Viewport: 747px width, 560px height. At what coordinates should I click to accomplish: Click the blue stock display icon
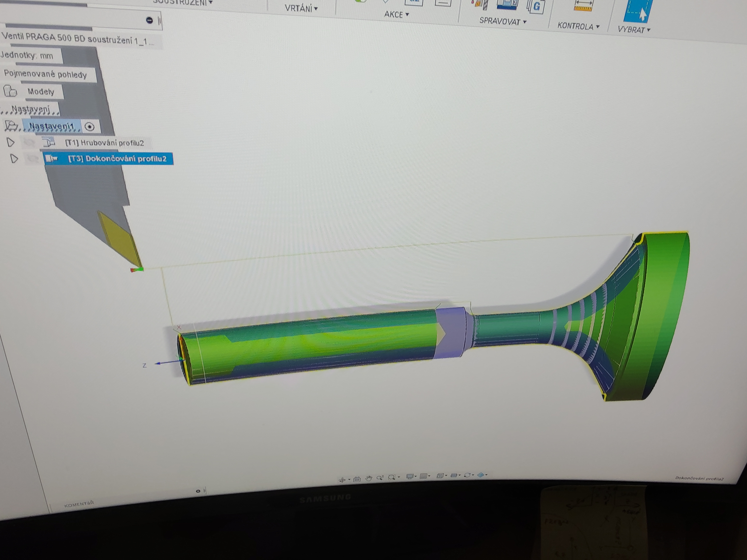480,475
